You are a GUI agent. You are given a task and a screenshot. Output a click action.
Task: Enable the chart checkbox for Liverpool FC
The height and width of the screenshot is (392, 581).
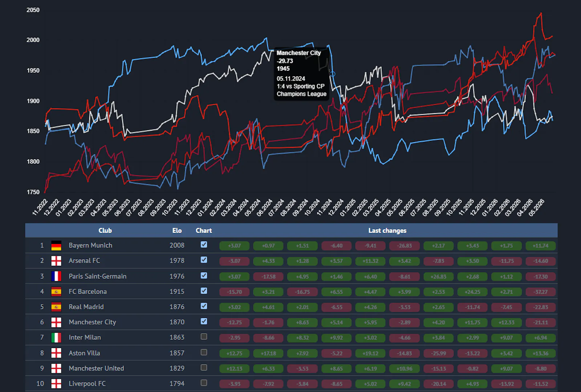click(204, 383)
